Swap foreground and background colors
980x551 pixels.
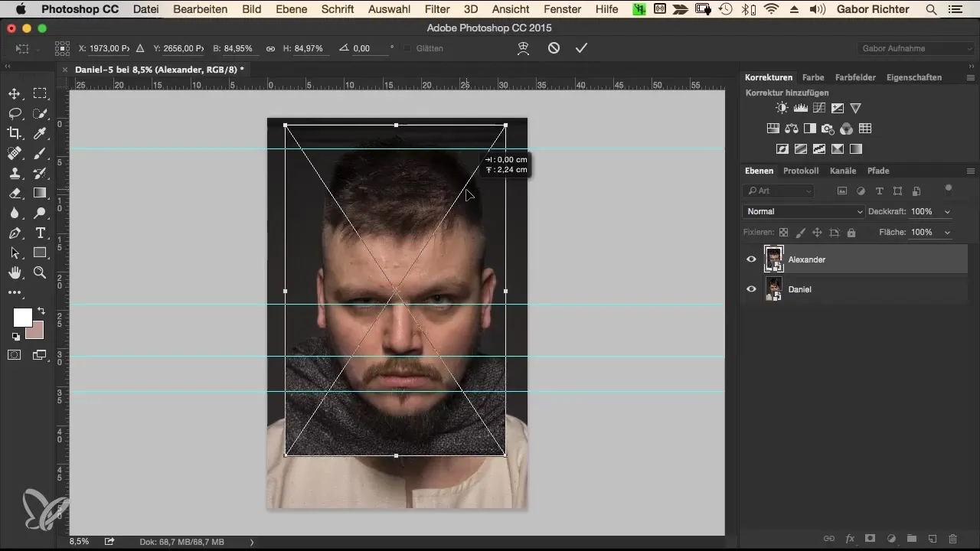(x=41, y=311)
